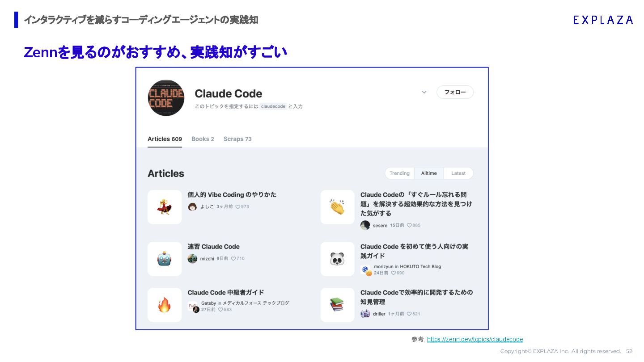Image resolution: width=644 pixels, height=362 pixels.
Task: Open the robot emoji article thumbnail
Action: (165, 259)
